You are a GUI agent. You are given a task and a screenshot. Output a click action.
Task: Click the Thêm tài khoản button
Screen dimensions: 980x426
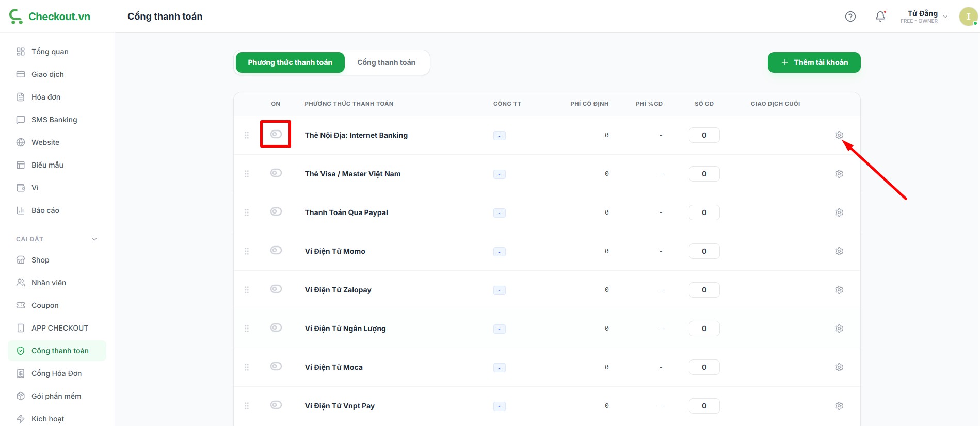(x=814, y=62)
